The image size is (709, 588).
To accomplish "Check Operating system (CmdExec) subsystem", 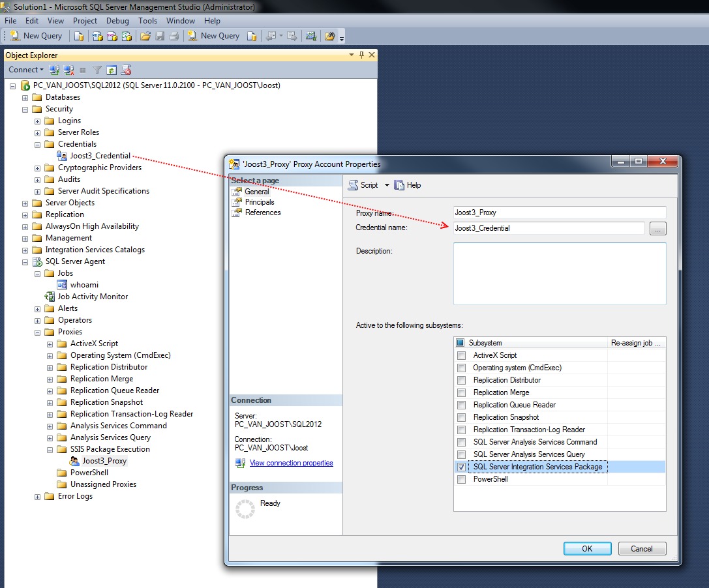I will [462, 368].
